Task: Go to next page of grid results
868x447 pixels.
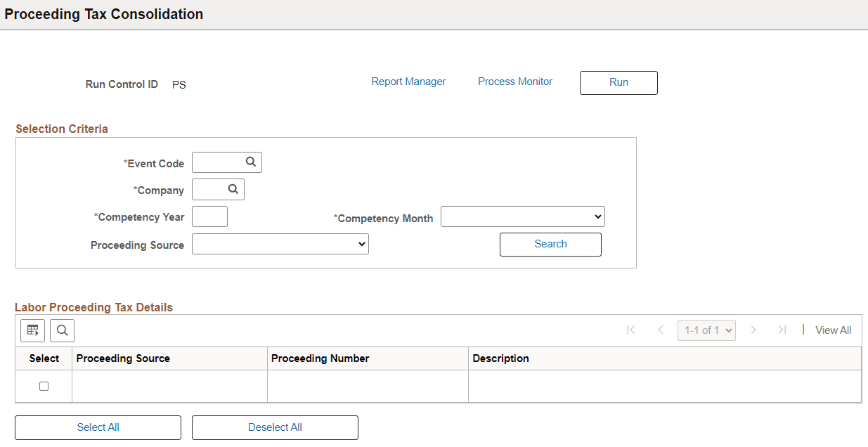Action: pyautogui.click(x=753, y=330)
